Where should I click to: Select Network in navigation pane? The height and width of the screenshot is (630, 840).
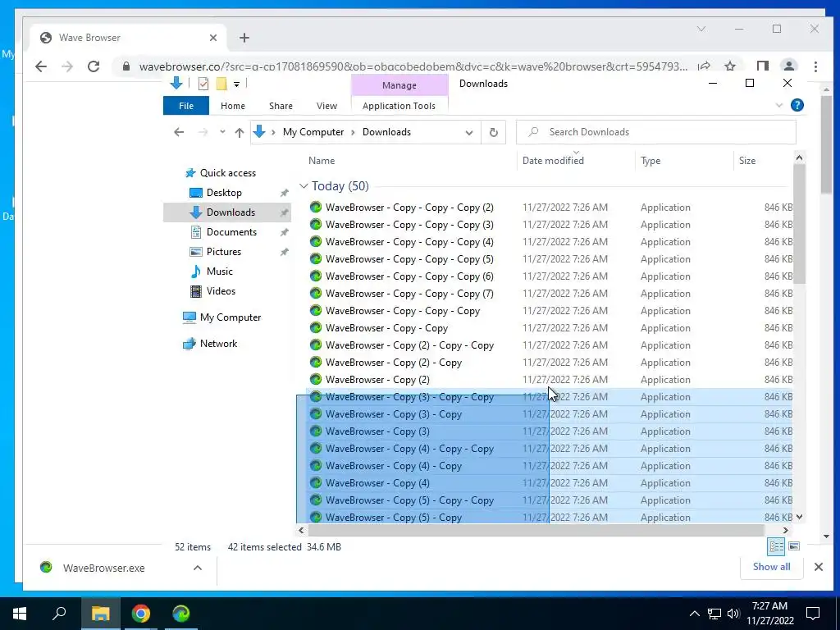(x=218, y=344)
